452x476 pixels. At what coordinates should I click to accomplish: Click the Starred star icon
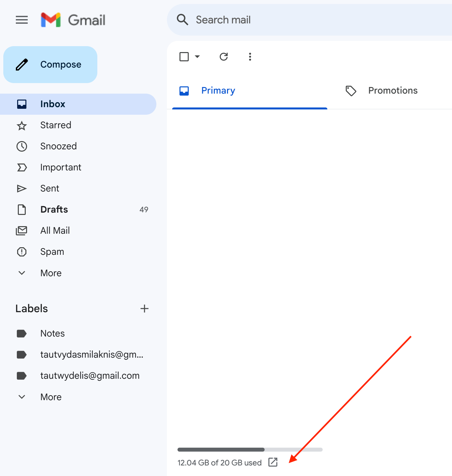22,126
